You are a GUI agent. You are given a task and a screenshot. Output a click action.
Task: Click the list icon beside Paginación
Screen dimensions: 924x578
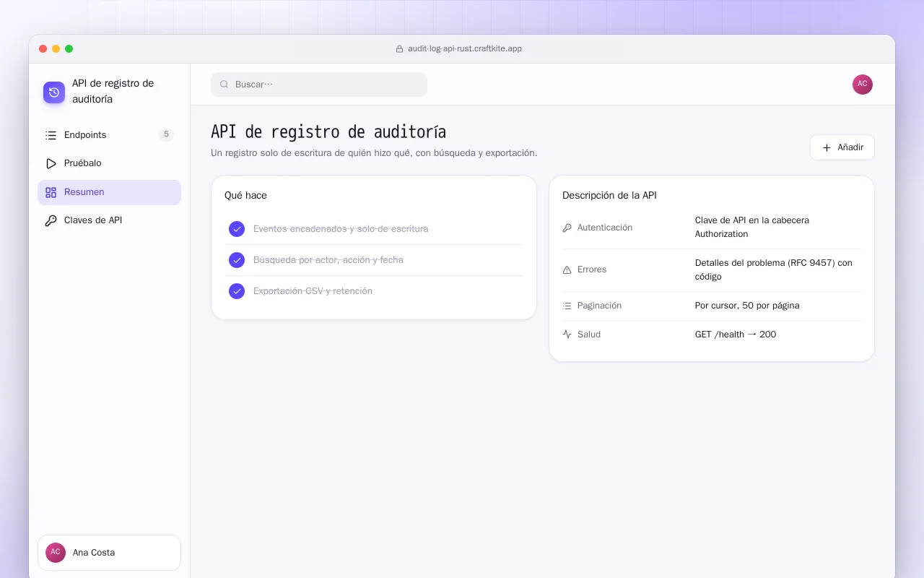pos(567,306)
